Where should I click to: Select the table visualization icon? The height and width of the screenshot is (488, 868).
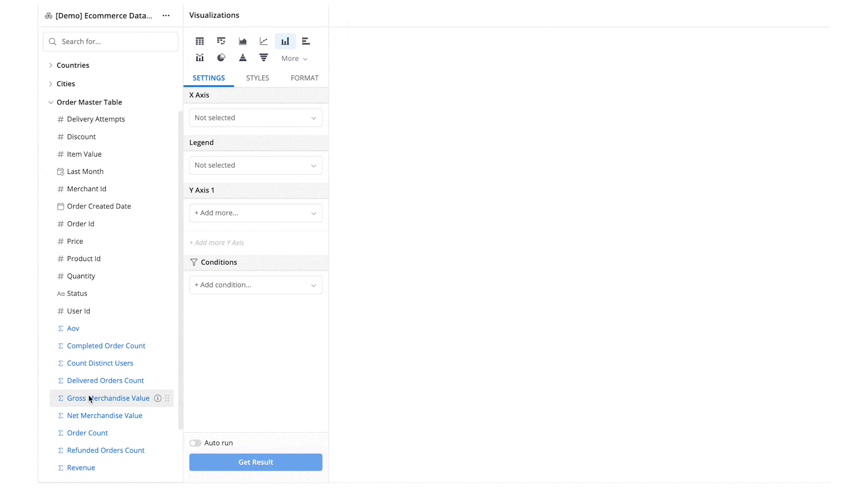click(x=199, y=41)
